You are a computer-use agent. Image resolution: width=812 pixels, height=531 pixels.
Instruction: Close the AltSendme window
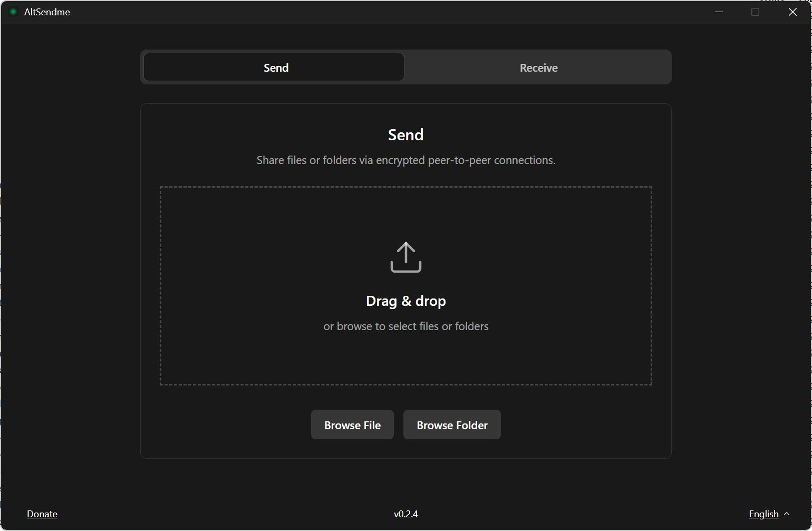[x=792, y=12]
